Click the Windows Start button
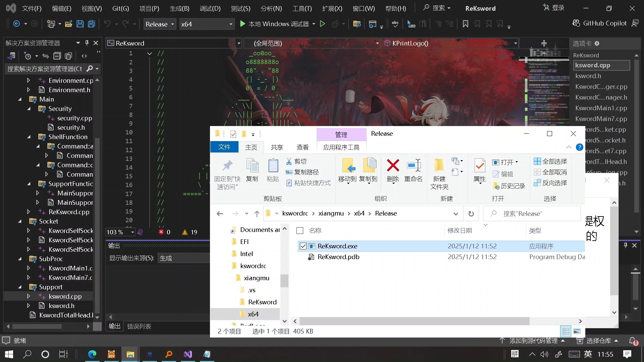This screenshot has height=362, width=644. pyautogui.click(x=9, y=354)
